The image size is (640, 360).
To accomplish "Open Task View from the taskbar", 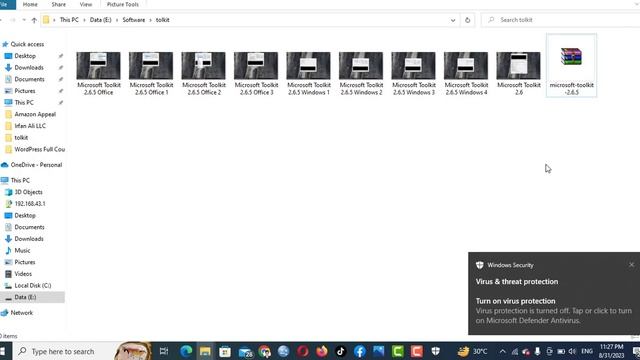I will click(x=164, y=351).
